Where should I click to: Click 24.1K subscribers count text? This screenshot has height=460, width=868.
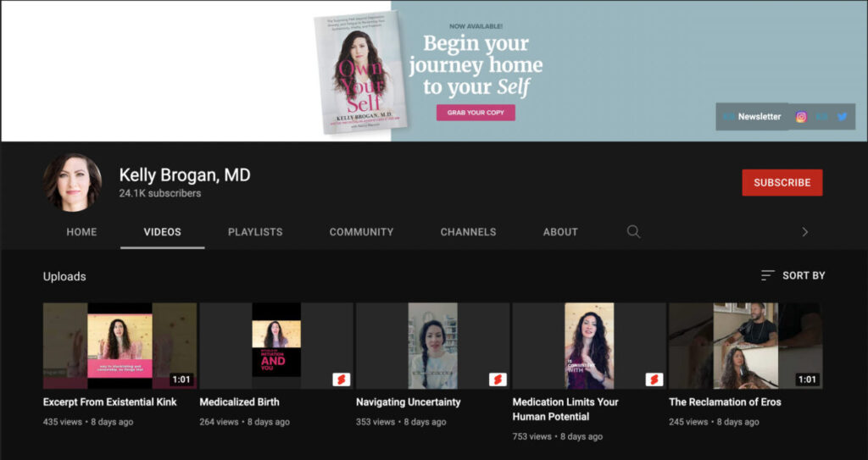pos(160,193)
